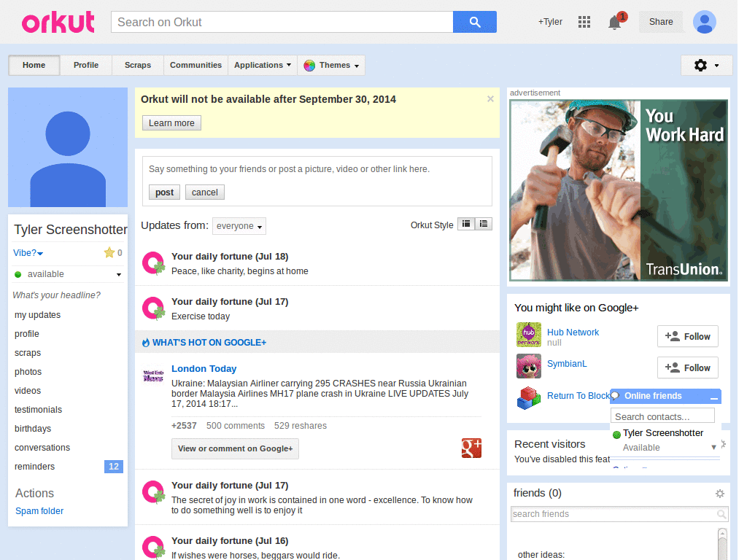Click the reminders count badge 12
Viewport: 747px width, 560px height.
click(113, 467)
